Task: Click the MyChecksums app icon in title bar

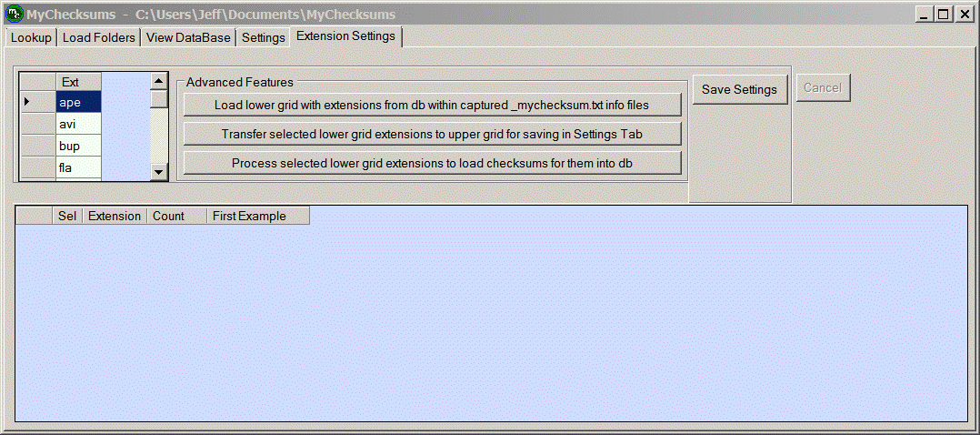Action: click(14, 15)
